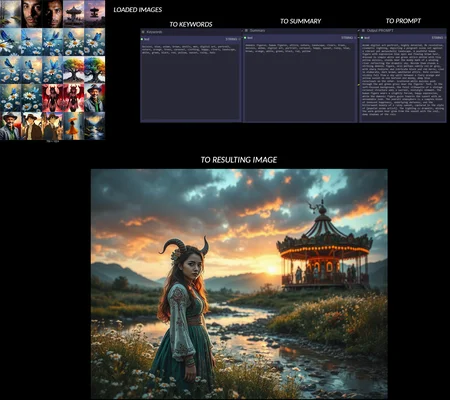
Task: Click the green text input dot on Summary node
Action: (x=246, y=38)
